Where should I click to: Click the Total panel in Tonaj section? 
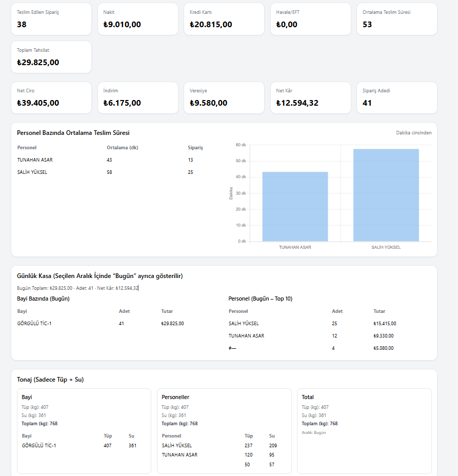(x=364, y=431)
